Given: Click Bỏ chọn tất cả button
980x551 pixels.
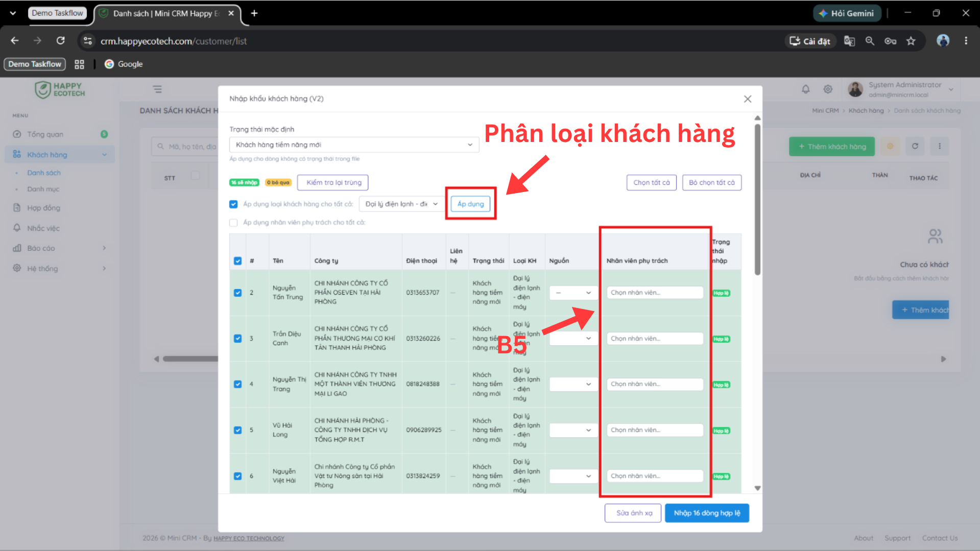Looking at the screenshot, I should [712, 183].
